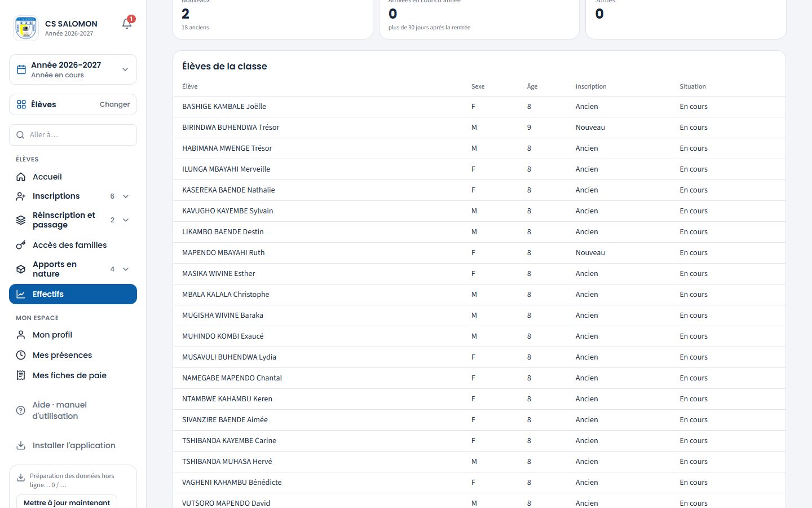Open the Année 2026-2027 year dropdown
This screenshot has height=508, width=812.
click(x=73, y=69)
